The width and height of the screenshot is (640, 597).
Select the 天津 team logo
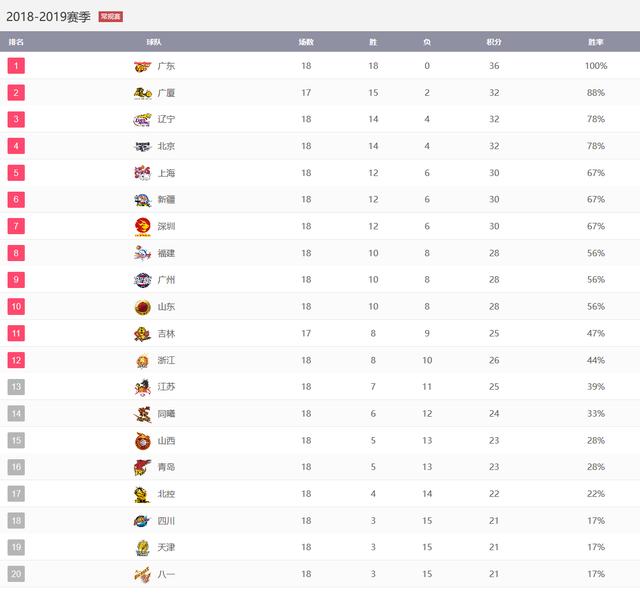pos(142,548)
